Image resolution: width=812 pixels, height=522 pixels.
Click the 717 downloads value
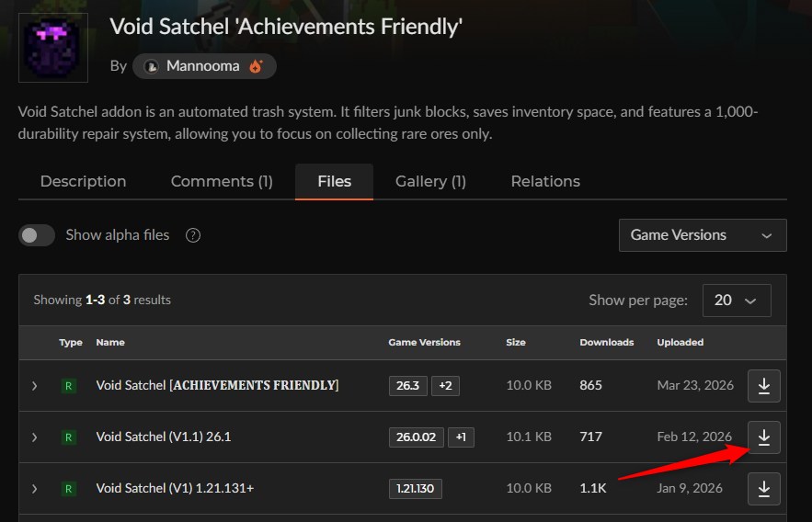pyautogui.click(x=591, y=437)
